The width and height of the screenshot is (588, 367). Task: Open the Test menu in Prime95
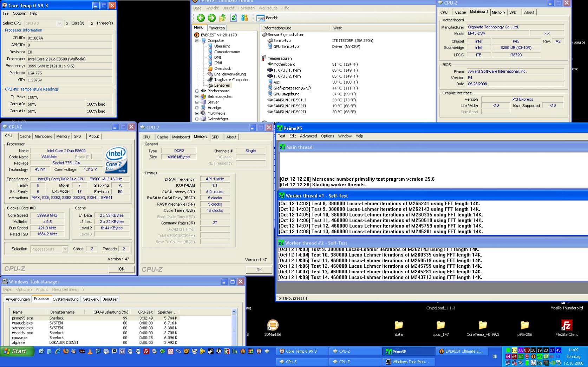tap(282, 136)
